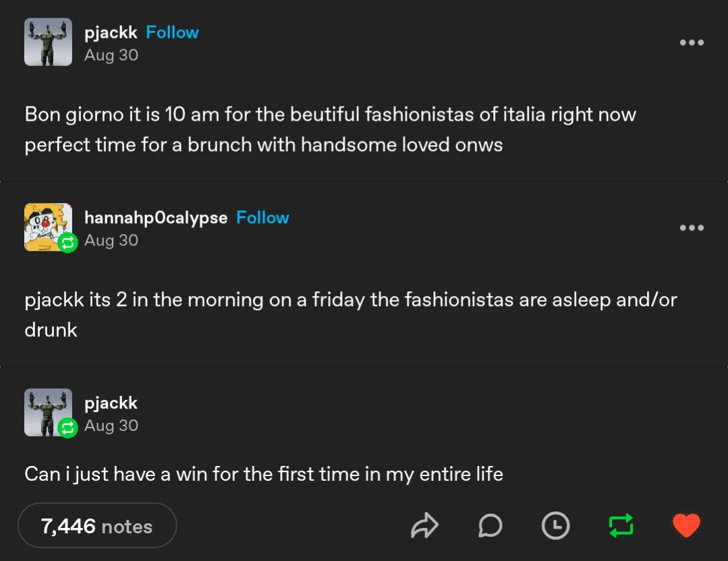Viewport: 728px width, 561px height.
Task: Click pjackk's avatar on the last reblog
Action: pos(46,409)
